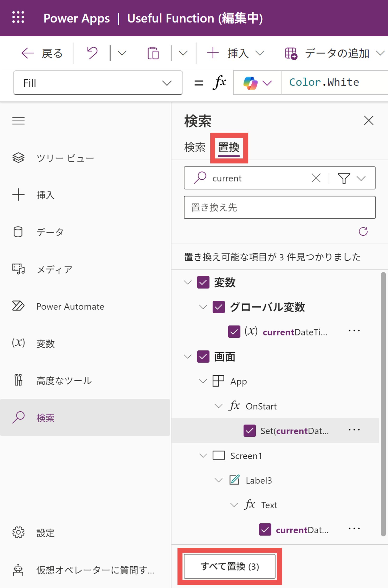Close the 検索 panel with X
388x588 pixels.
click(369, 121)
